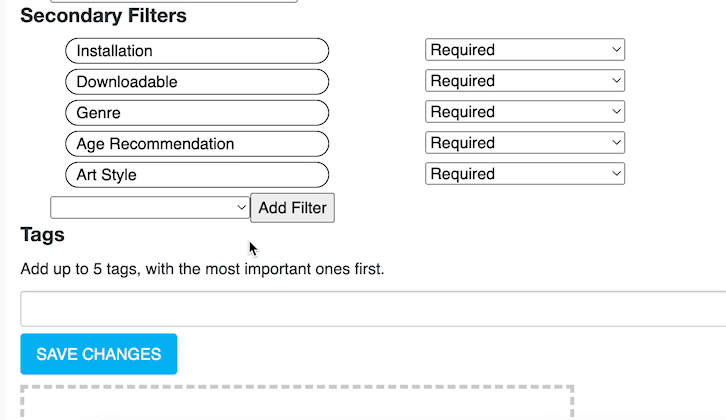Open the Art Style Required dropdown
Viewport: 726px width, 420px height.
525,174
